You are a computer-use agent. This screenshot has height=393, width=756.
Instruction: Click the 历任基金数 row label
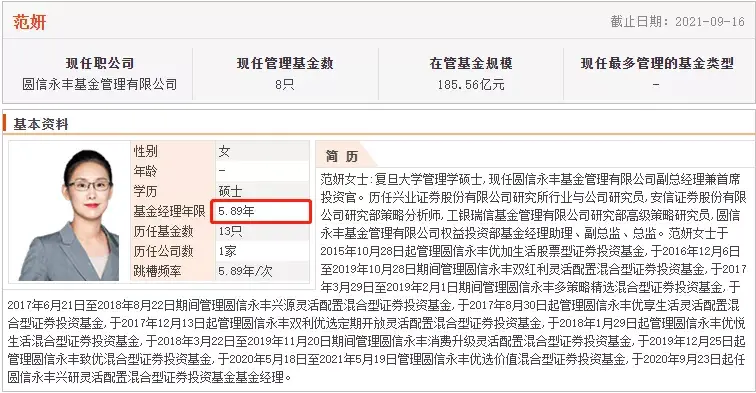click(163, 231)
